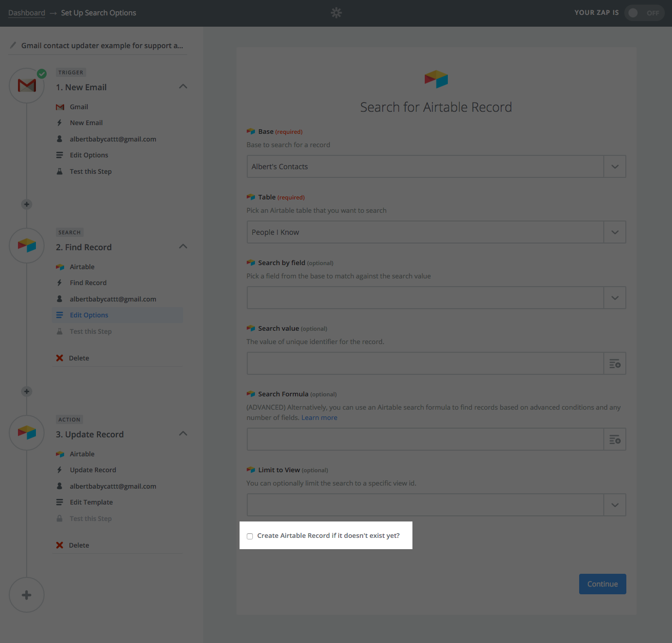Screen dimensions: 672x643
Task: Click the Airtable logo above the form title
Action: pyautogui.click(x=436, y=79)
